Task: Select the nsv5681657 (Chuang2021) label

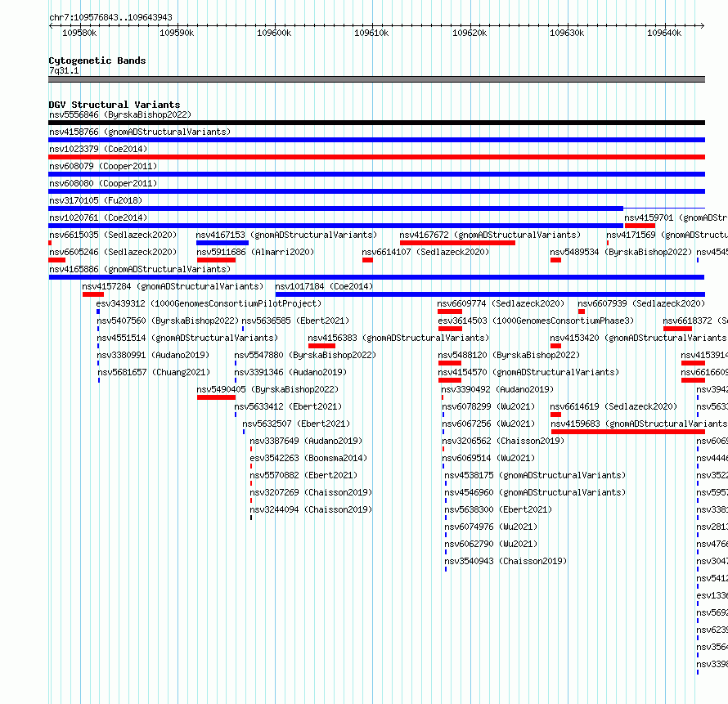Action: 154,372
